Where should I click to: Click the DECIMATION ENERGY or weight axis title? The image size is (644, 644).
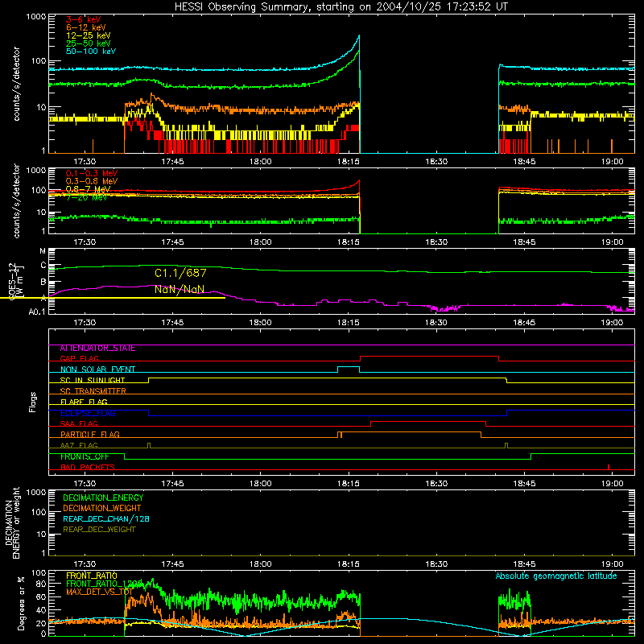click(x=12, y=522)
